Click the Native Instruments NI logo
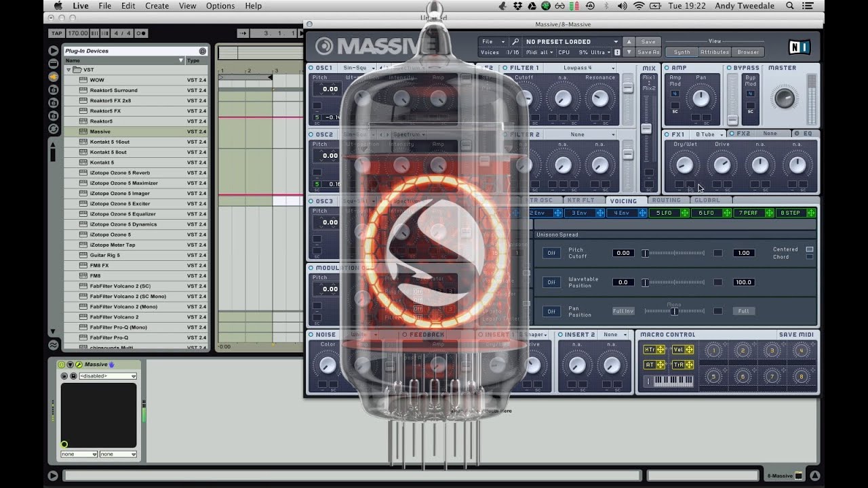The height and width of the screenshot is (488, 868). (x=800, y=47)
